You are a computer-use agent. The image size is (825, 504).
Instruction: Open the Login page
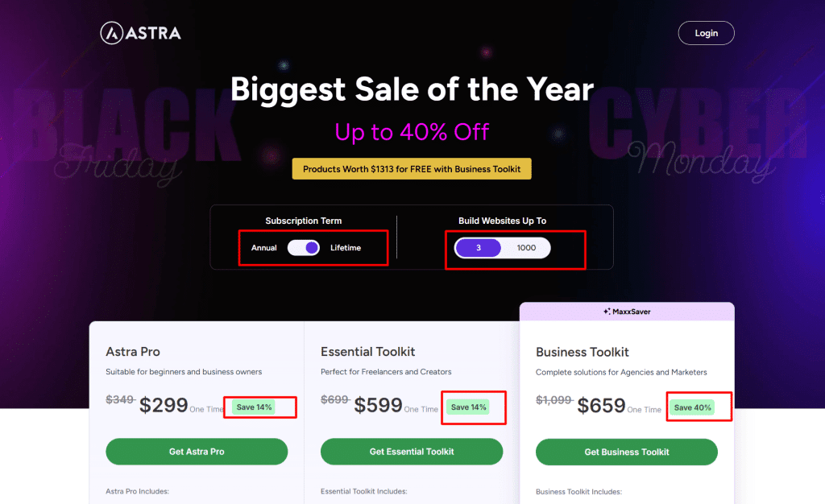tap(706, 33)
